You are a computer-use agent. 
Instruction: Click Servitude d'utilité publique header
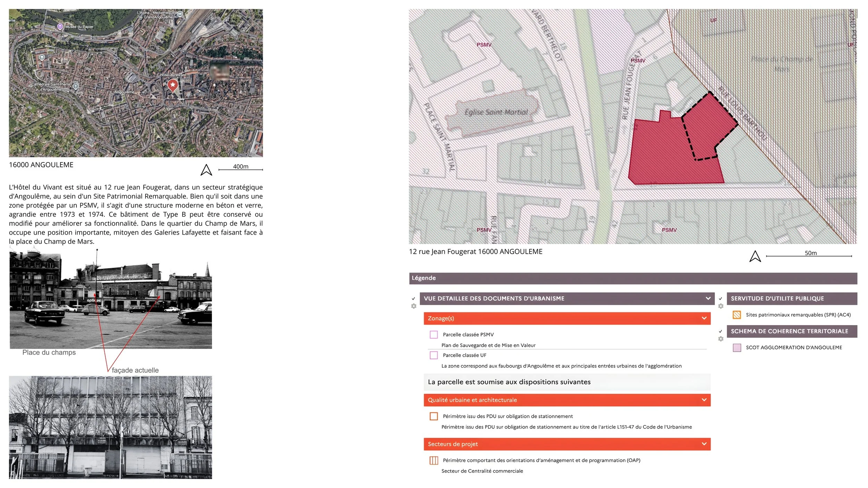click(792, 298)
